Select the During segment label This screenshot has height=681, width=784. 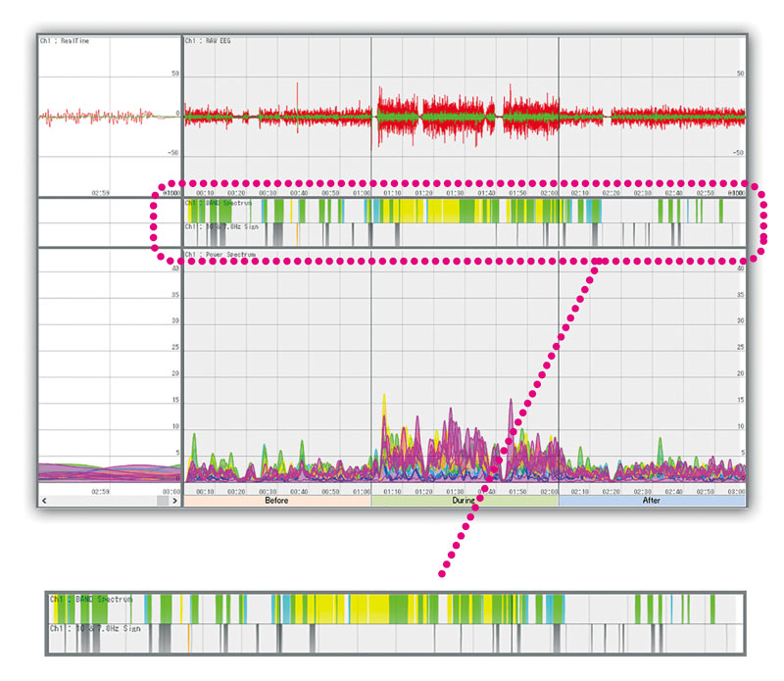coord(464,501)
